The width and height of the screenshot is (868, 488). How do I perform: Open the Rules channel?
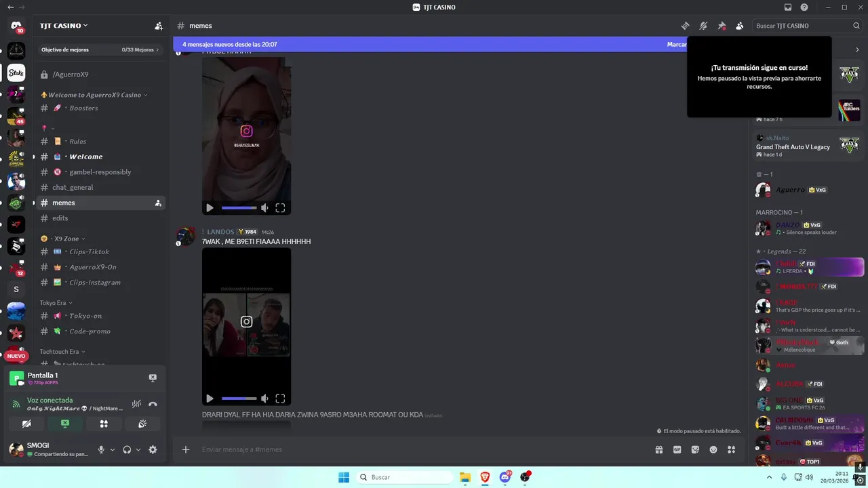[102, 142]
